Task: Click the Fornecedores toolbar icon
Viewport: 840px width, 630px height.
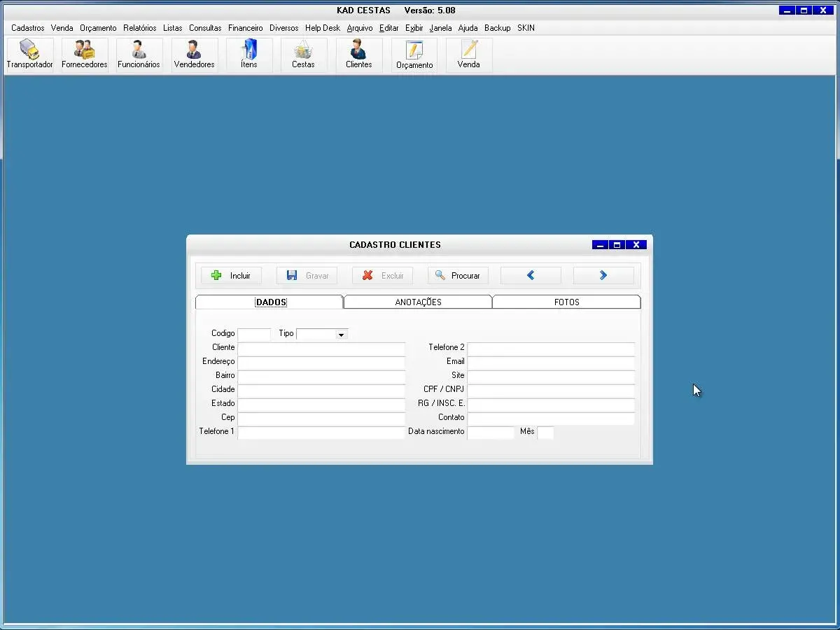Action: pyautogui.click(x=85, y=55)
